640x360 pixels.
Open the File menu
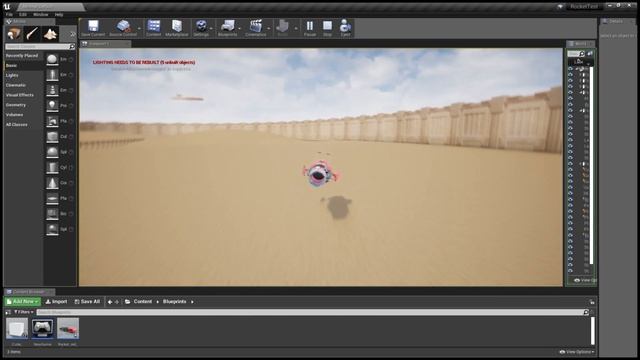click(9, 15)
